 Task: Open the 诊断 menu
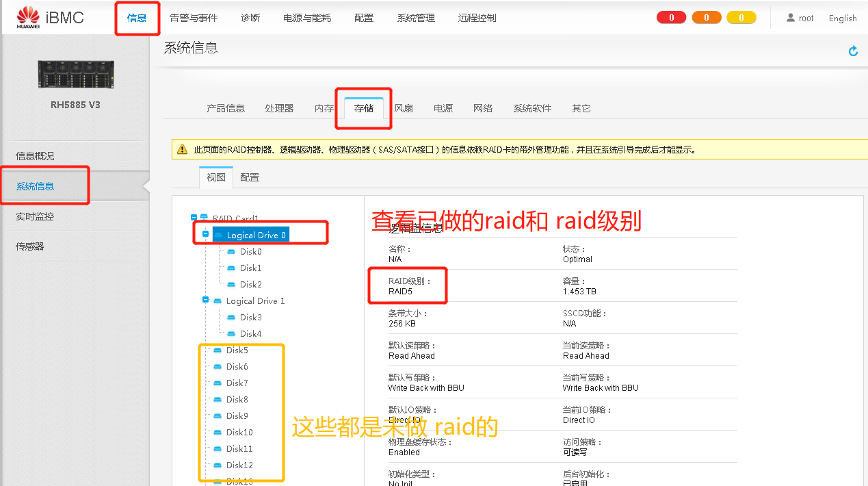click(x=250, y=18)
